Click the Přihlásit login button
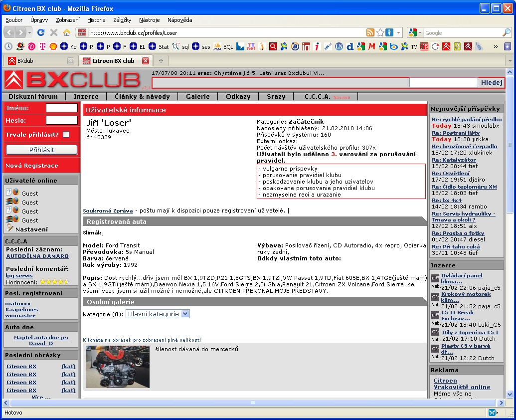The image size is (516, 420). pyautogui.click(x=41, y=150)
